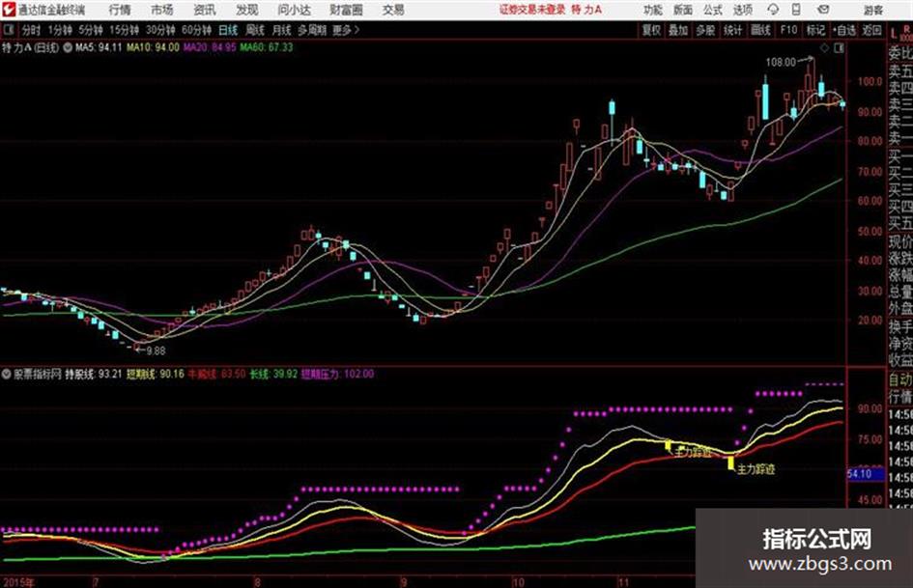This screenshot has height=588, width=913.
Task: Open the 财富圈 menu
Action: coord(346,10)
